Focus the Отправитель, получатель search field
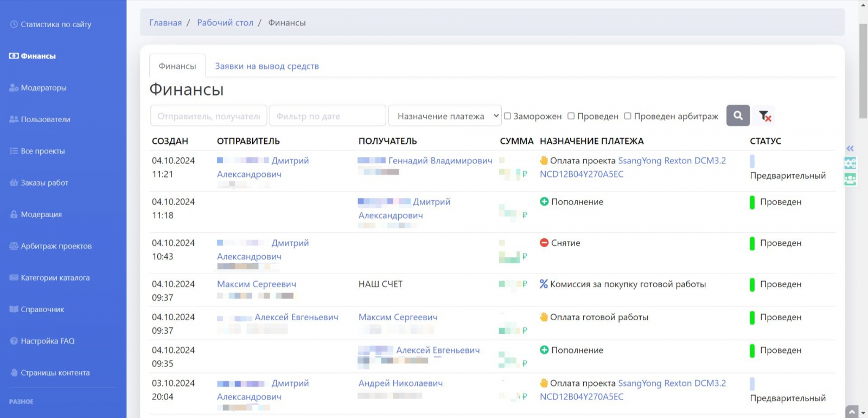Image resolution: width=868 pixels, height=418 pixels. (209, 116)
